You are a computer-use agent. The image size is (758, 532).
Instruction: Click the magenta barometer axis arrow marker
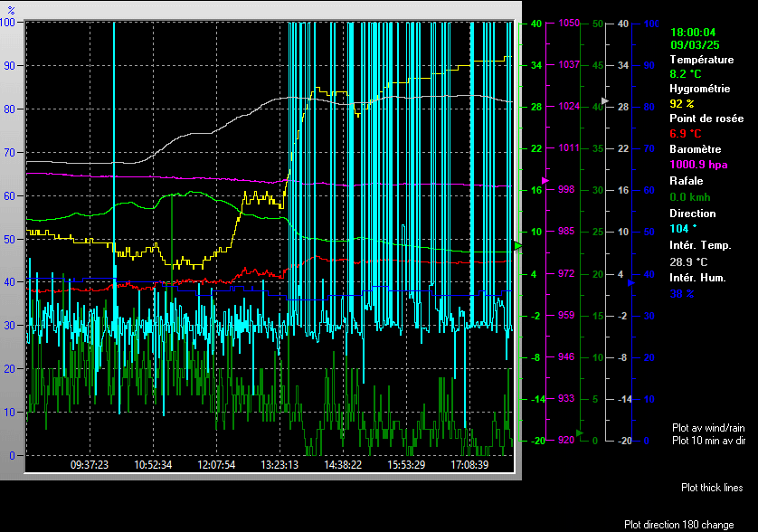(x=545, y=181)
